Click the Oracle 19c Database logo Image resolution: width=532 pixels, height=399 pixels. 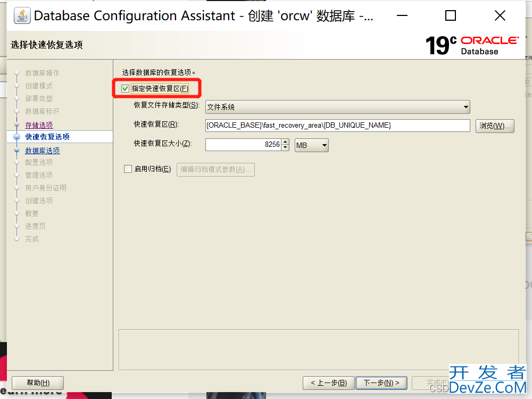pos(472,45)
